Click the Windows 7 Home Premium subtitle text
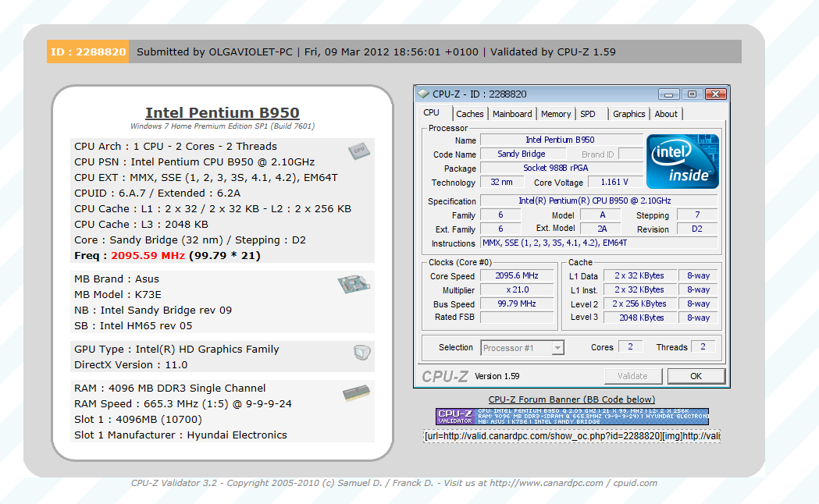This screenshot has width=819, height=504. (x=223, y=126)
